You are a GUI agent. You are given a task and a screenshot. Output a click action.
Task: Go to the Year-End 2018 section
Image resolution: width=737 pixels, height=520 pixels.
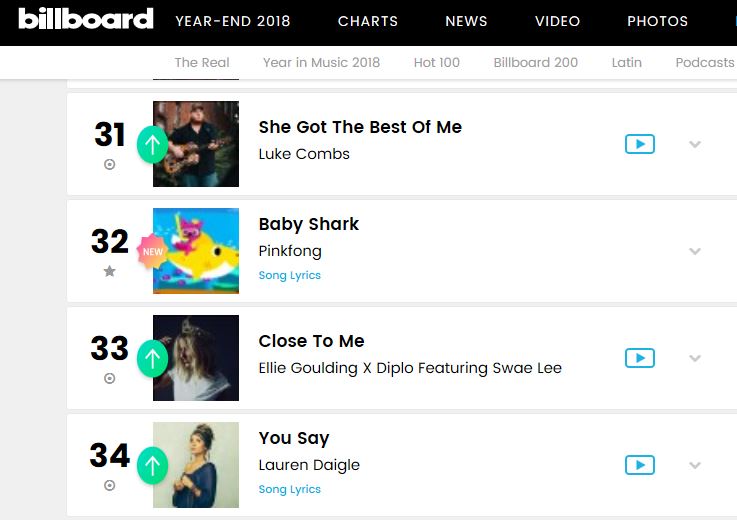coord(235,21)
